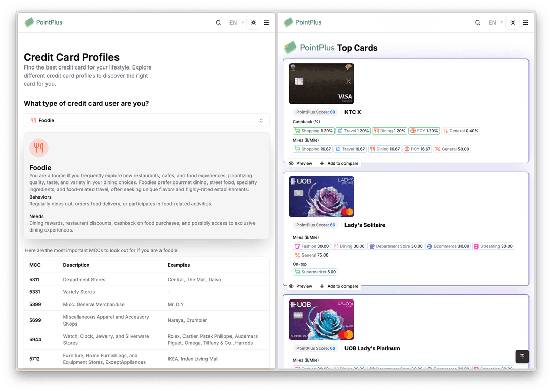Screen dimensions: 552x392
Task: Toggle light/dark theme in the left pane
Action: [x=254, y=22]
